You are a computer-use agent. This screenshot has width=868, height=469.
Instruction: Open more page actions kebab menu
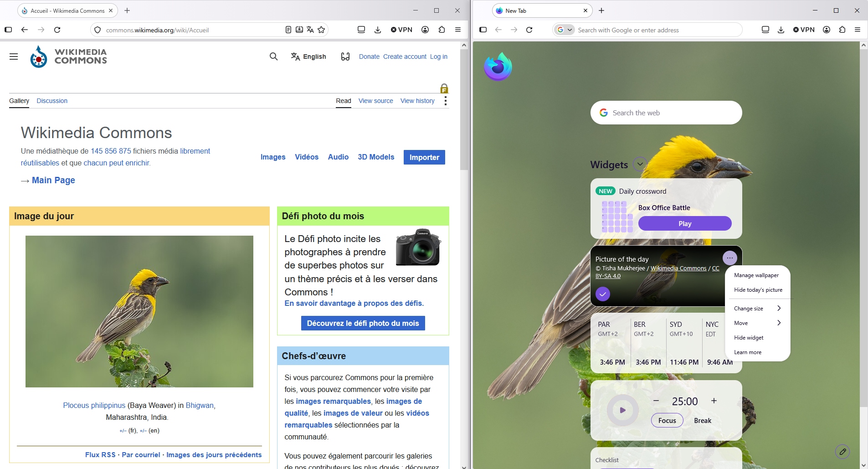[x=445, y=101]
